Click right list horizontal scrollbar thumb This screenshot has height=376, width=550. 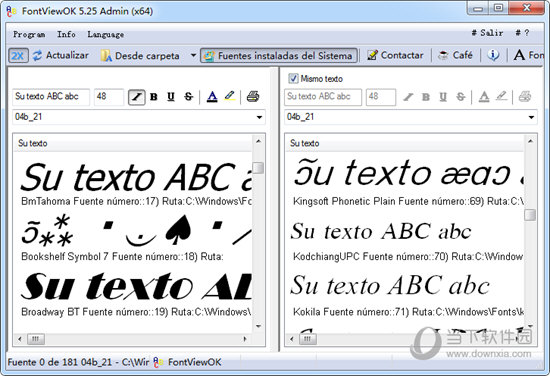pos(308,339)
